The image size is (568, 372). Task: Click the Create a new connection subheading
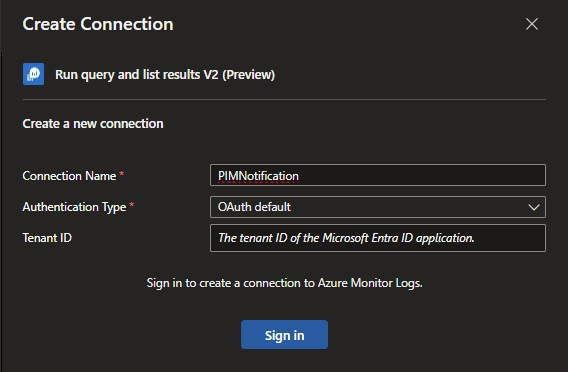[93, 124]
